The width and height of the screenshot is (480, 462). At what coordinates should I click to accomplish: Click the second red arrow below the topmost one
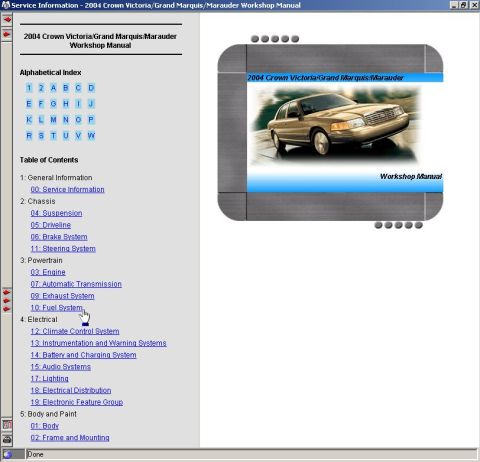[x=7, y=35]
